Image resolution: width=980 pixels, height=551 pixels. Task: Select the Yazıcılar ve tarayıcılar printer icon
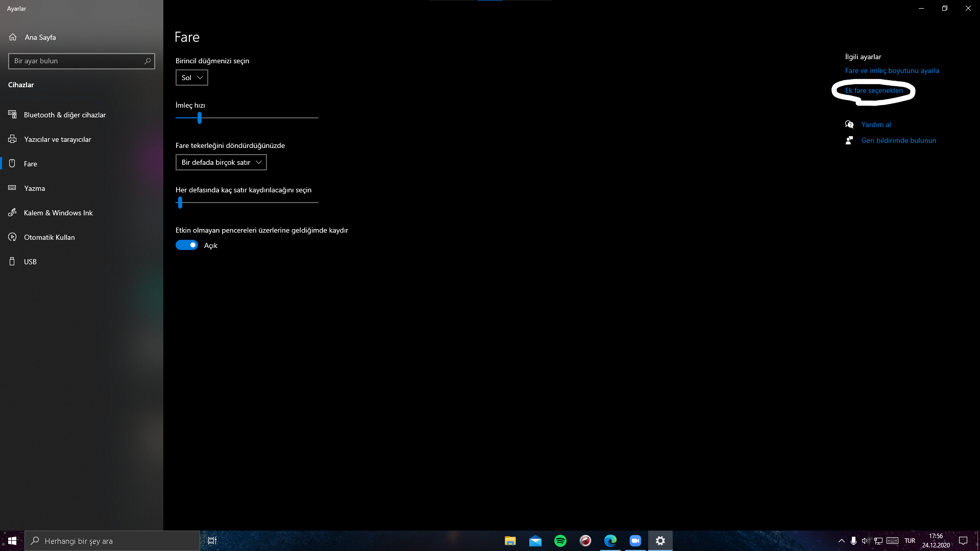(x=13, y=139)
